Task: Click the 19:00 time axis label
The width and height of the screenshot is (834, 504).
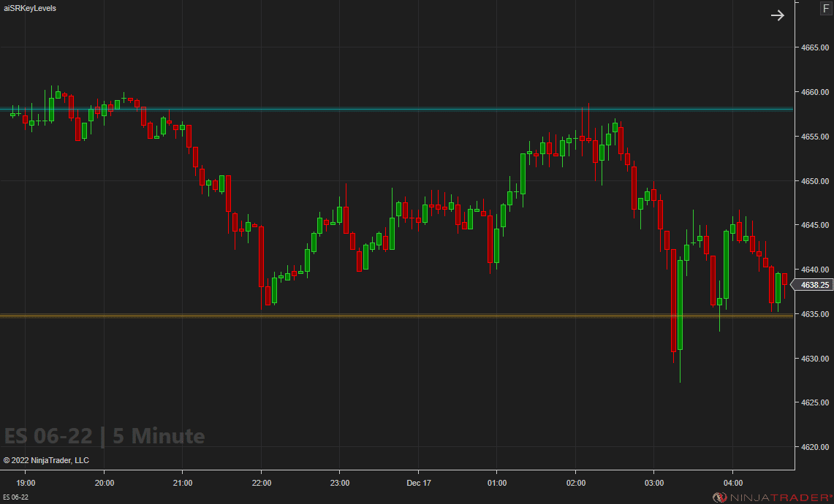Action: (26, 483)
